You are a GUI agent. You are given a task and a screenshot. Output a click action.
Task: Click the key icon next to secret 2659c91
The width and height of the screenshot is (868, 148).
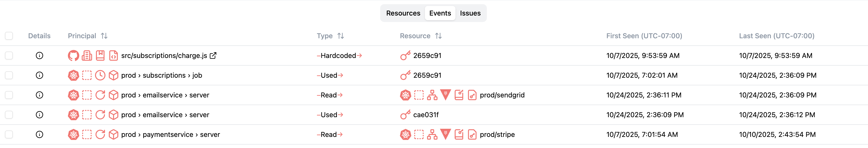click(405, 55)
